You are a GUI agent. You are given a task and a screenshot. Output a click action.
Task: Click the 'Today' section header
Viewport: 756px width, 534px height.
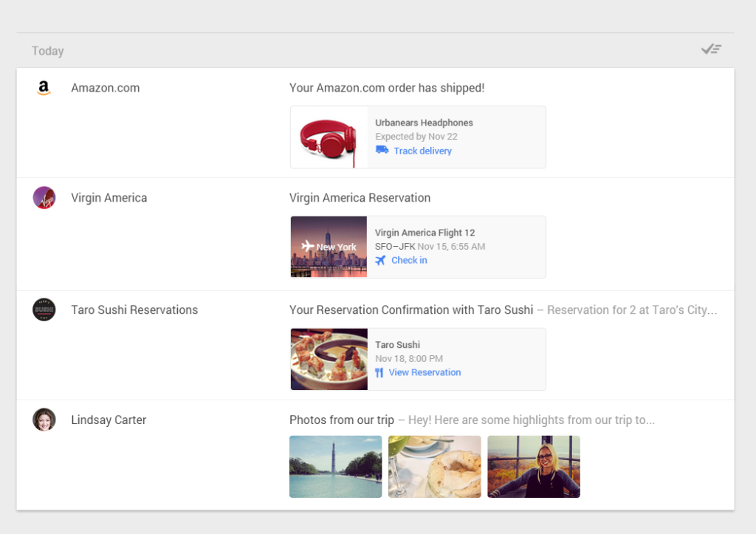(48, 51)
